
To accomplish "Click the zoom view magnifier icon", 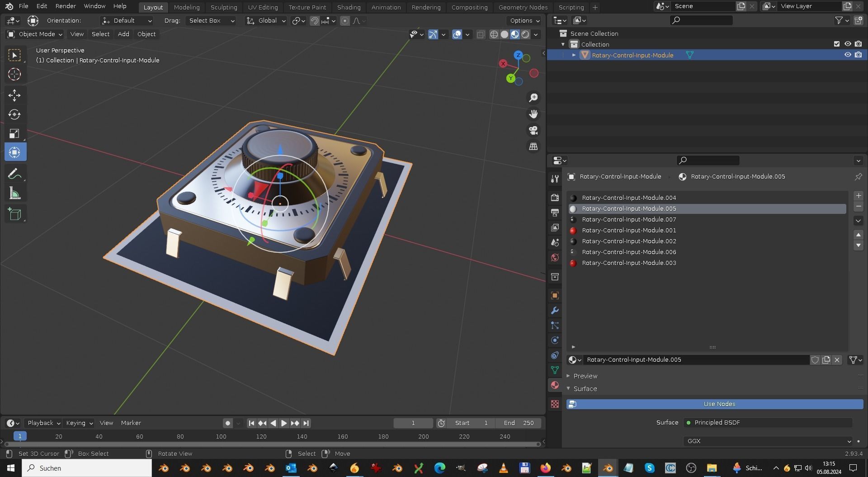I will tap(533, 98).
